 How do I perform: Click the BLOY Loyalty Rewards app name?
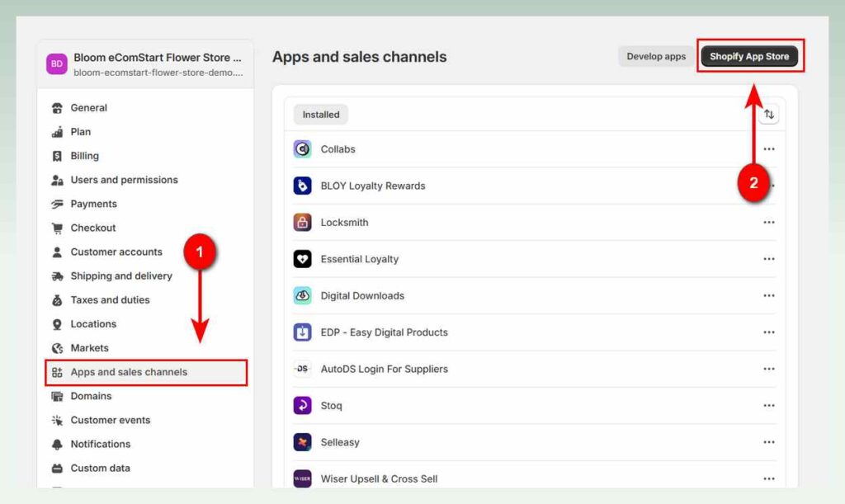point(373,186)
